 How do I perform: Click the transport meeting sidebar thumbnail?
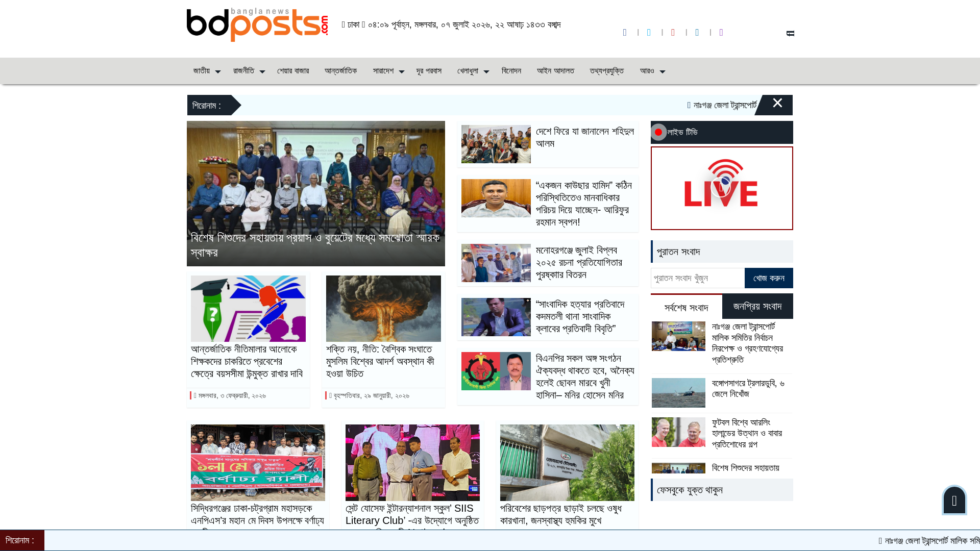pos(678,336)
